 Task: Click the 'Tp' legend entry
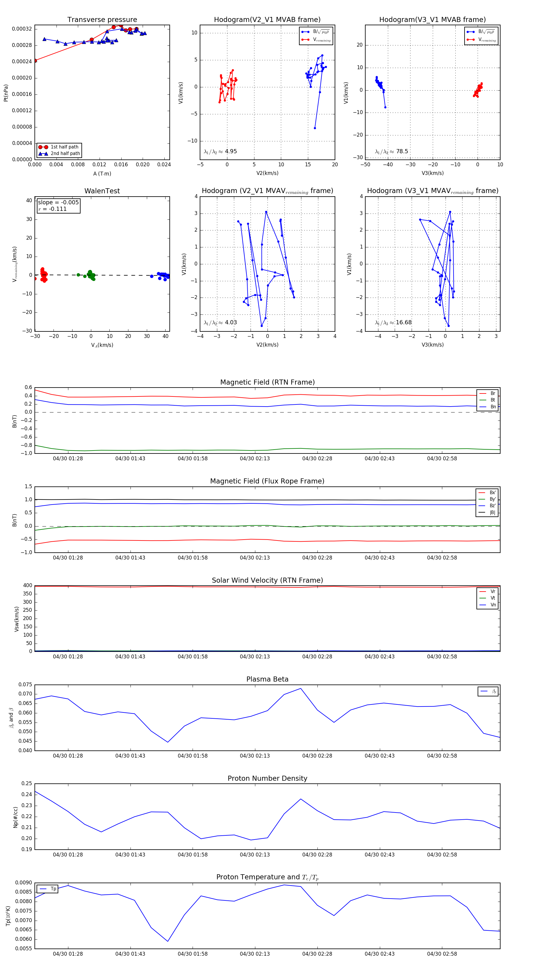48,889
